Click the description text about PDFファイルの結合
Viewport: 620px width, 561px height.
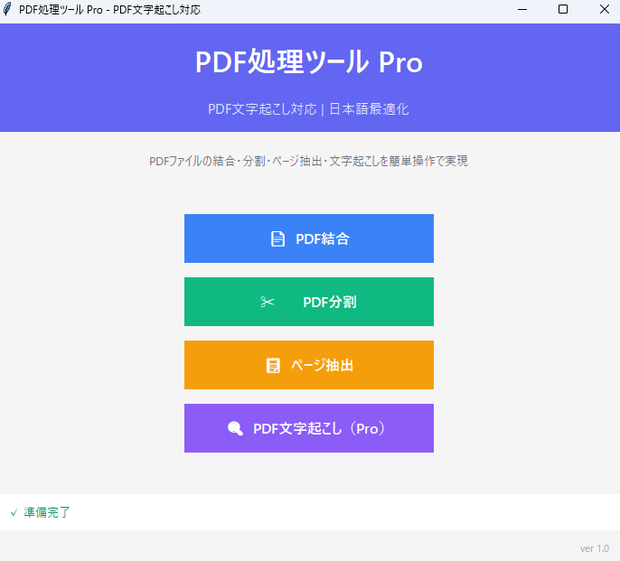click(308, 161)
